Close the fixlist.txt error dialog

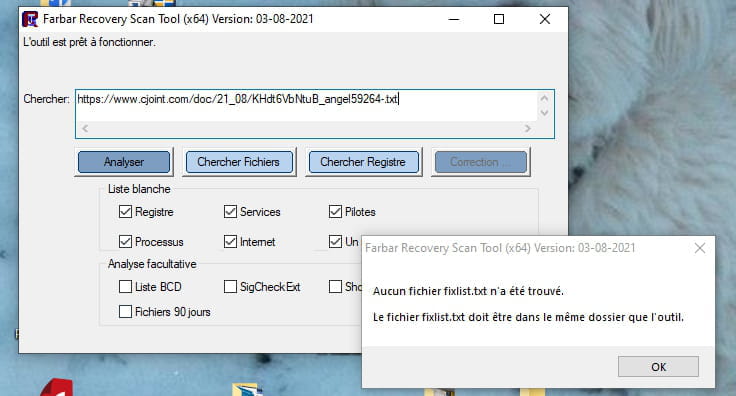tap(699, 248)
